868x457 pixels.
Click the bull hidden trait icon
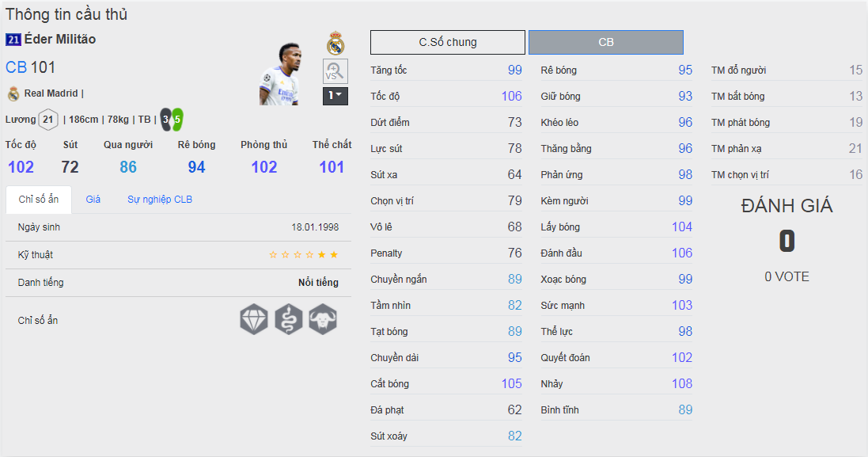323,320
